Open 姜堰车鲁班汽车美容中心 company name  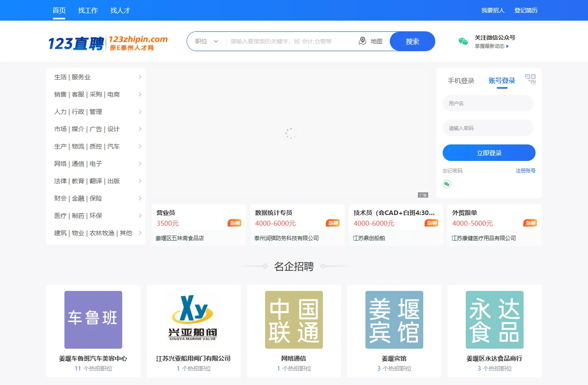pos(93,359)
